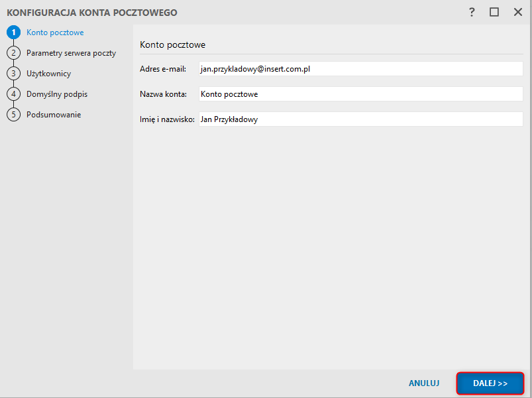Jump to "Podsumowanie" step label
The height and width of the screenshot is (398, 532).
pyautogui.click(x=54, y=115)
